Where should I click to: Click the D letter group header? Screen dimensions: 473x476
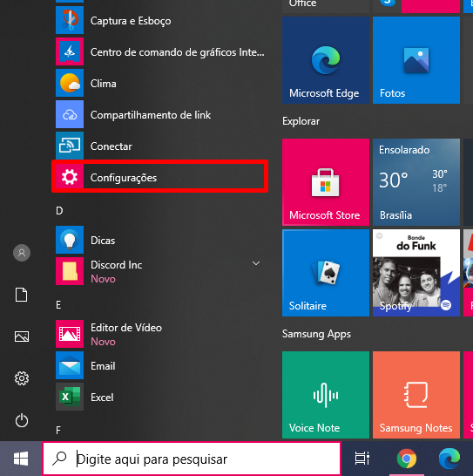(59, 210)
